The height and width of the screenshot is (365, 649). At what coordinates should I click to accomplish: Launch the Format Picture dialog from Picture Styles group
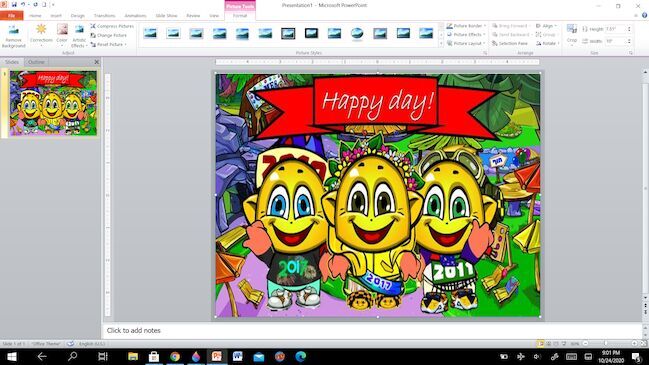tap(485, 53)
